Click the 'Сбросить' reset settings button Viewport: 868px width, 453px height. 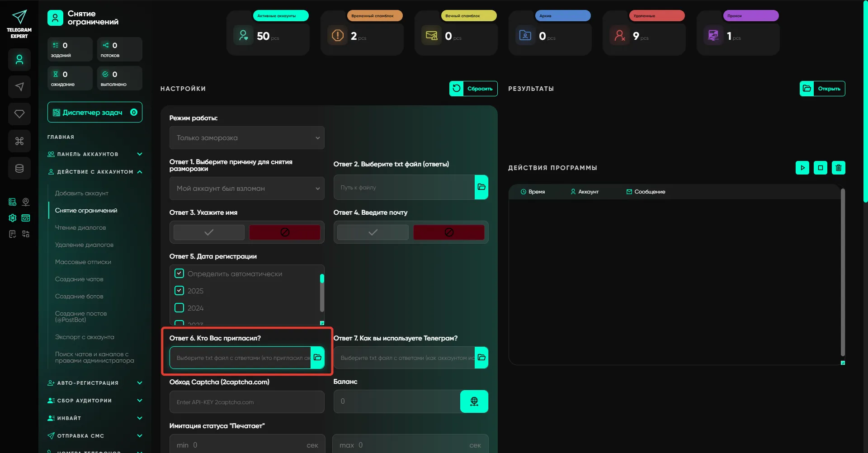[x=473, y=89]
